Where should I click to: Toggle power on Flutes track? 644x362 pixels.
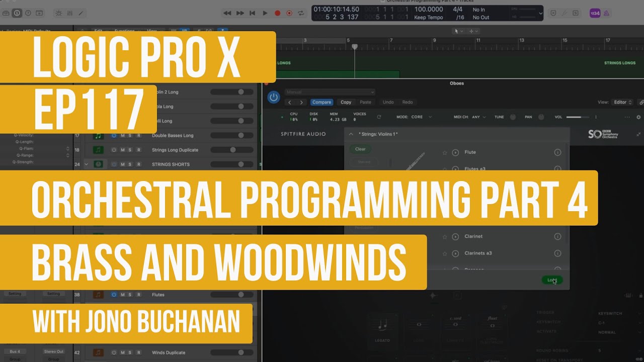click(114, 295)
